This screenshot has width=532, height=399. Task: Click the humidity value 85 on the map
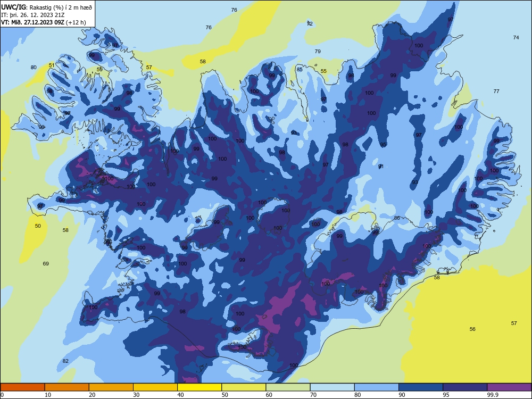click(x=300, y=70)
